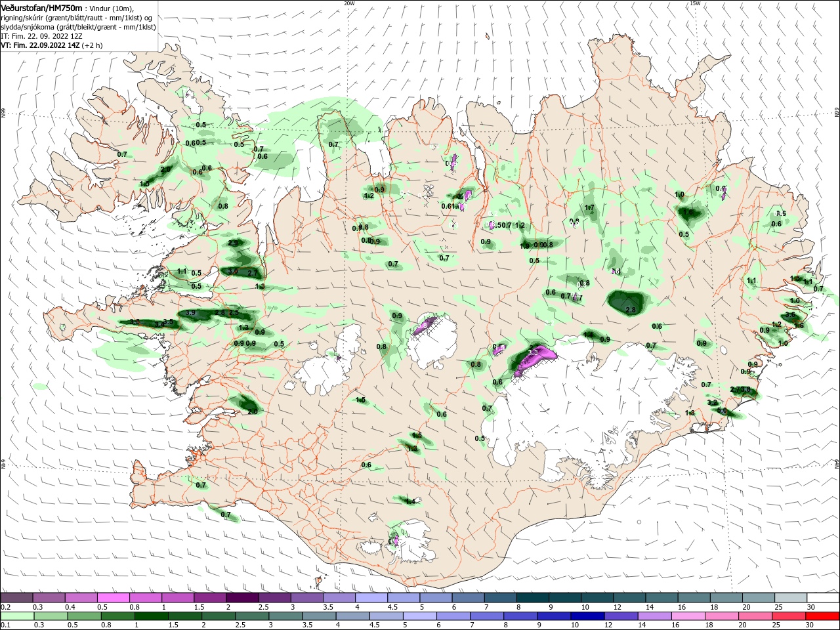Select the 3.0 precipitation value on map

pyautogui.click(x=232, y=271)
